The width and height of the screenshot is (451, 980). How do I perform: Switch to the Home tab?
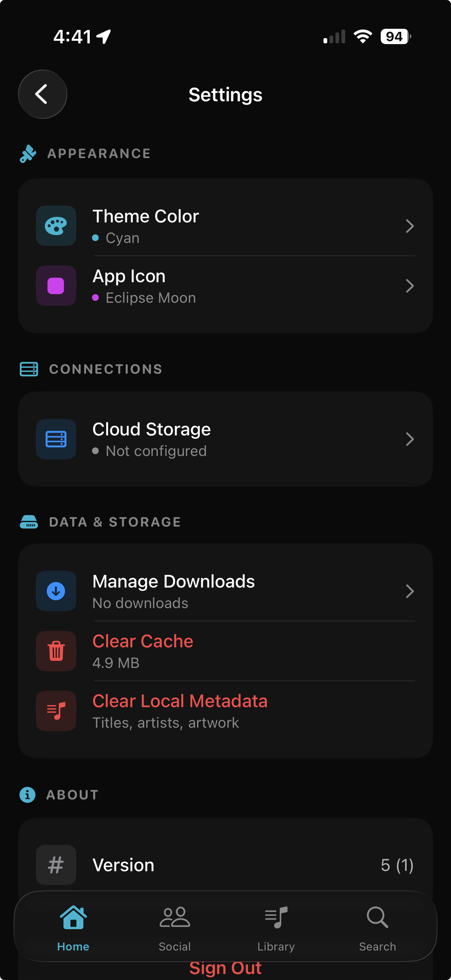point(73,927)
